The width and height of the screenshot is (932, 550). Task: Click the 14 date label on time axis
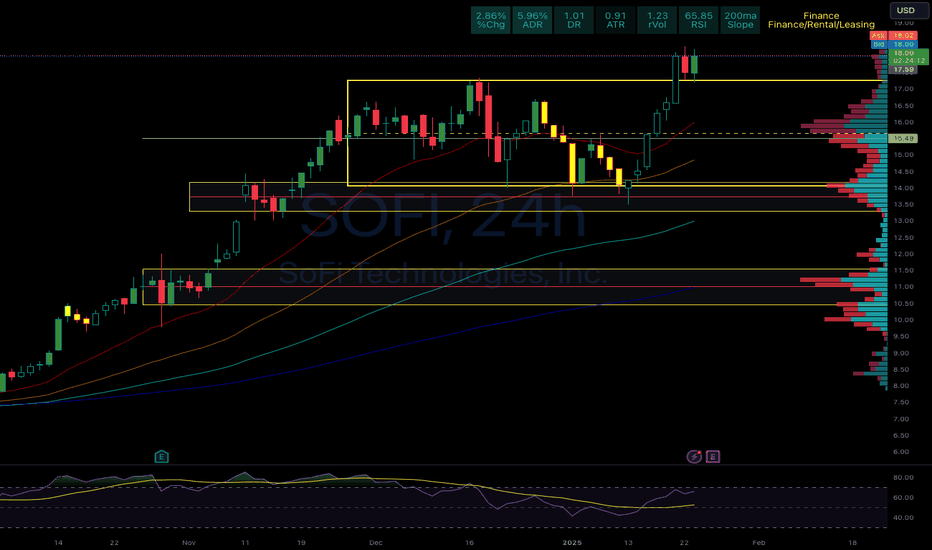pyautogui.click(x=58, y=543)
